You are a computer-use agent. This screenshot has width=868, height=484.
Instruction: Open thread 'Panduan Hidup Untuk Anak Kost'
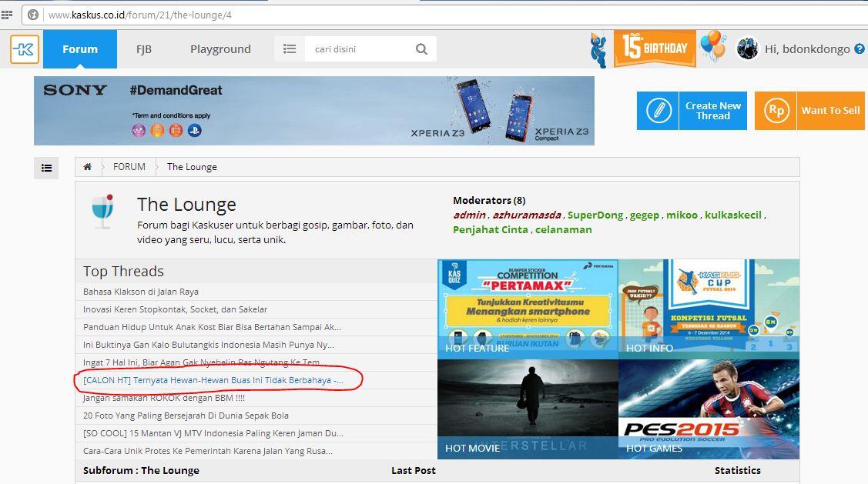coord(212,327)
